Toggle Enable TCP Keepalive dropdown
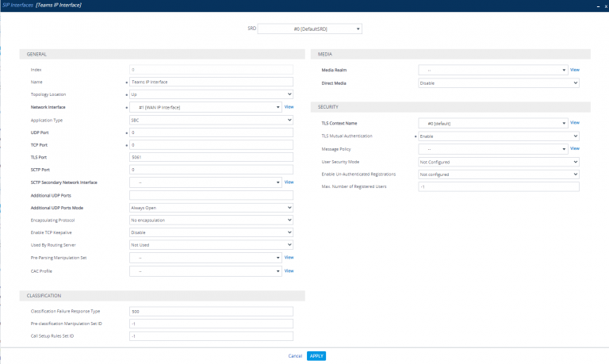Viewport: 609px width, 364px height. 211,232
